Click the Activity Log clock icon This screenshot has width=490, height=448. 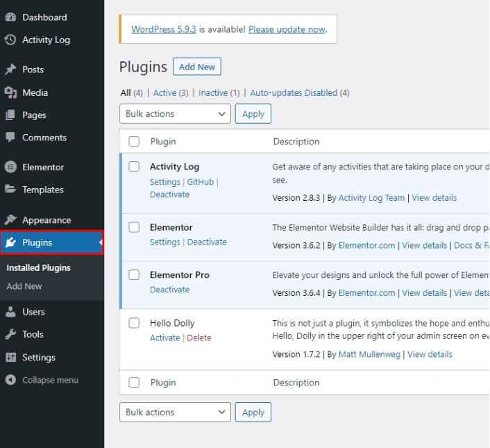pos(10,40)
